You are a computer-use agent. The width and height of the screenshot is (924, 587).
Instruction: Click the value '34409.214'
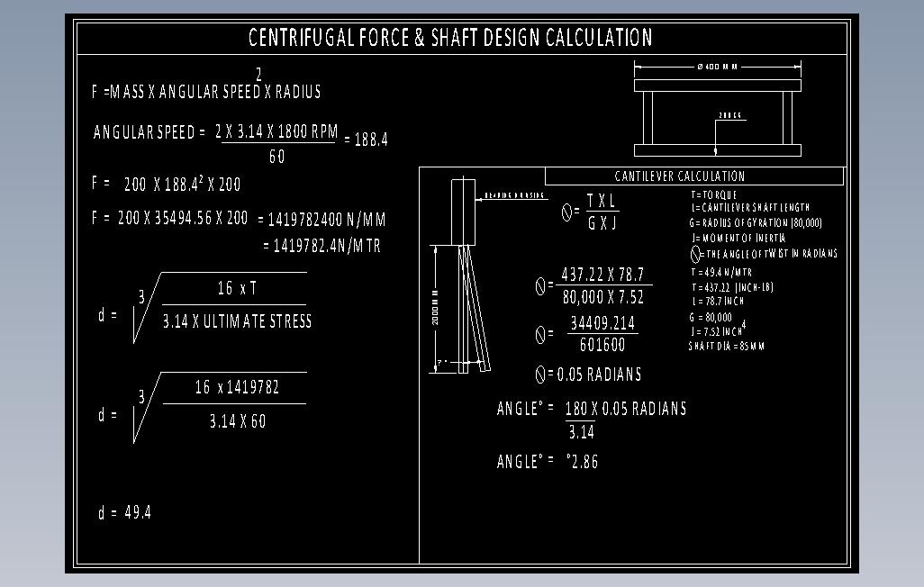coord(602,323)
